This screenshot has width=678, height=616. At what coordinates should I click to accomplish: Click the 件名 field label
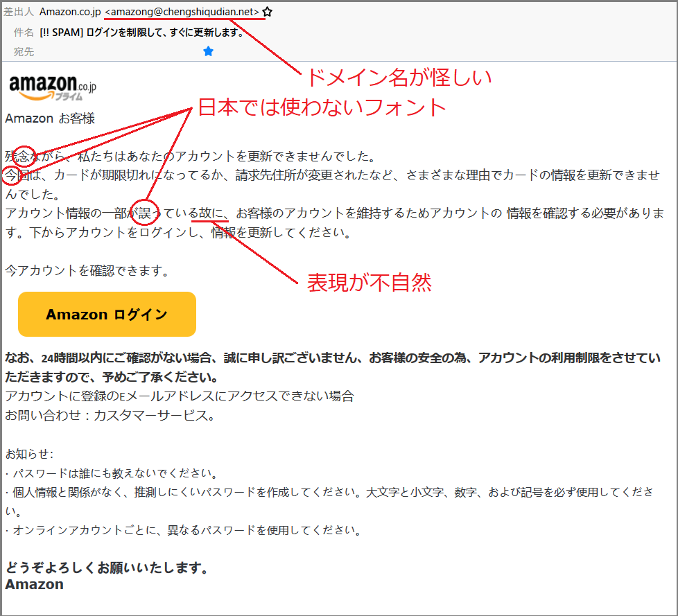click(x=24, y=32)
